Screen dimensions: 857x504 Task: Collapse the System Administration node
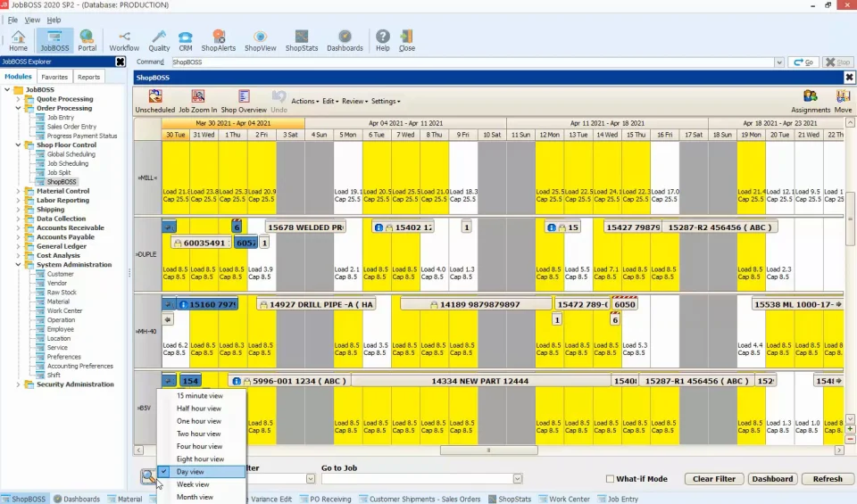[18, 264]
